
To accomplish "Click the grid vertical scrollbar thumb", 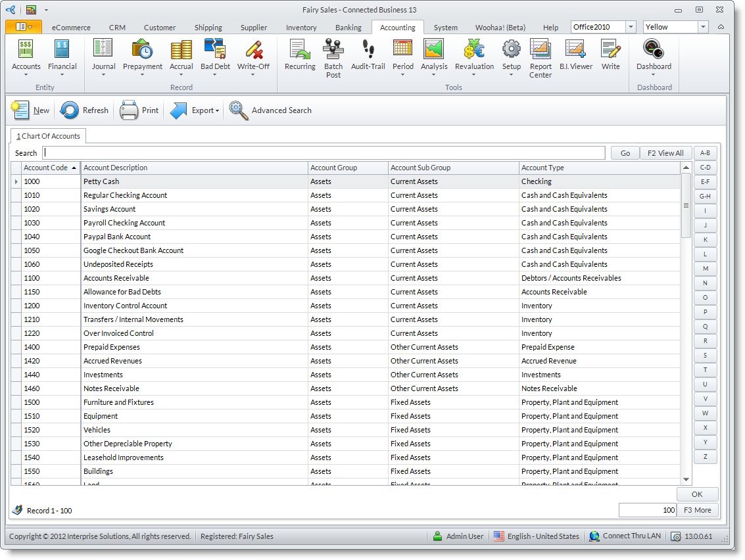I will coord(686,205).
